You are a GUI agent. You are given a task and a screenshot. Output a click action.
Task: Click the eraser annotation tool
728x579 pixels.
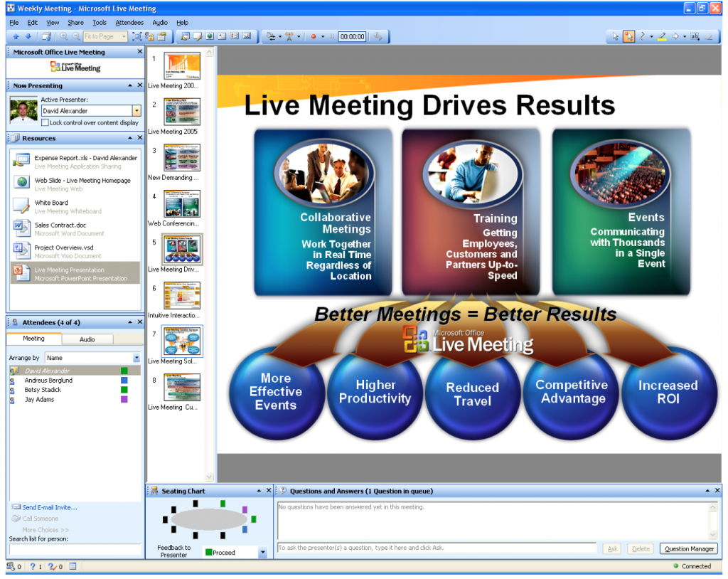(x=709, y=36)
